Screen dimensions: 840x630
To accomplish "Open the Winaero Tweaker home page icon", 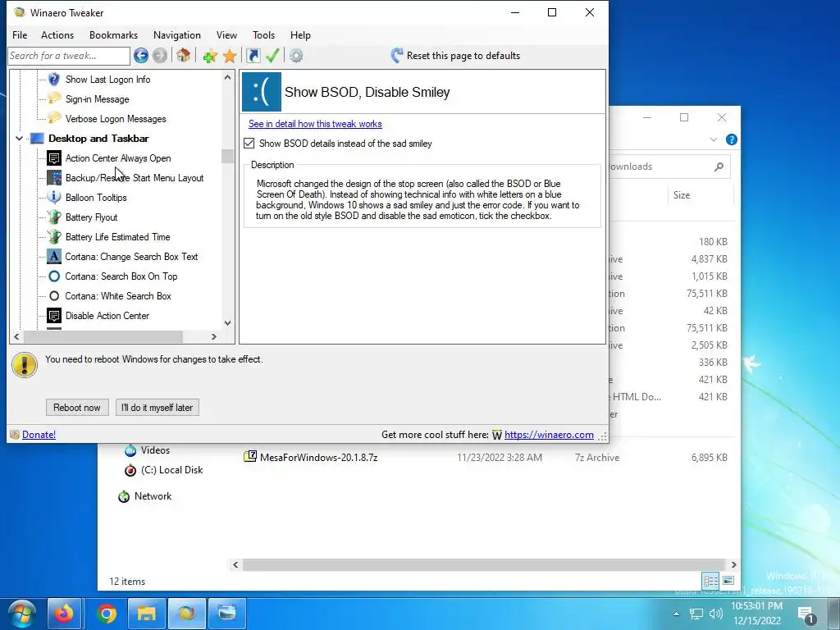I will (183, 55).
